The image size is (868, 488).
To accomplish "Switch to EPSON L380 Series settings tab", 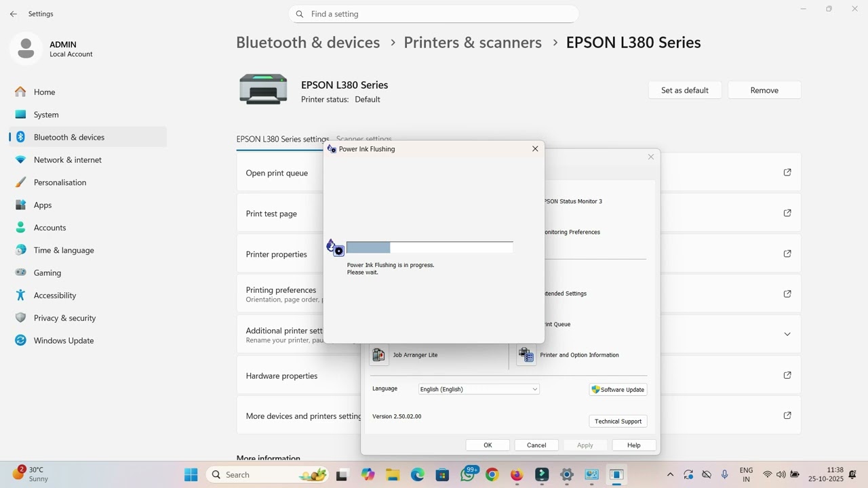I will 283,139.
